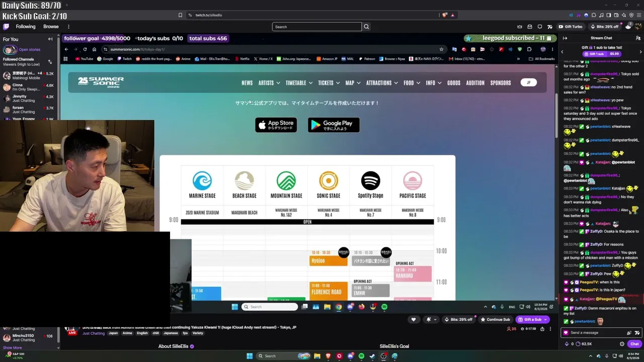Go to Twitch Following tab
The height and width of the screenshot is (362, 644).
[26, 27]
